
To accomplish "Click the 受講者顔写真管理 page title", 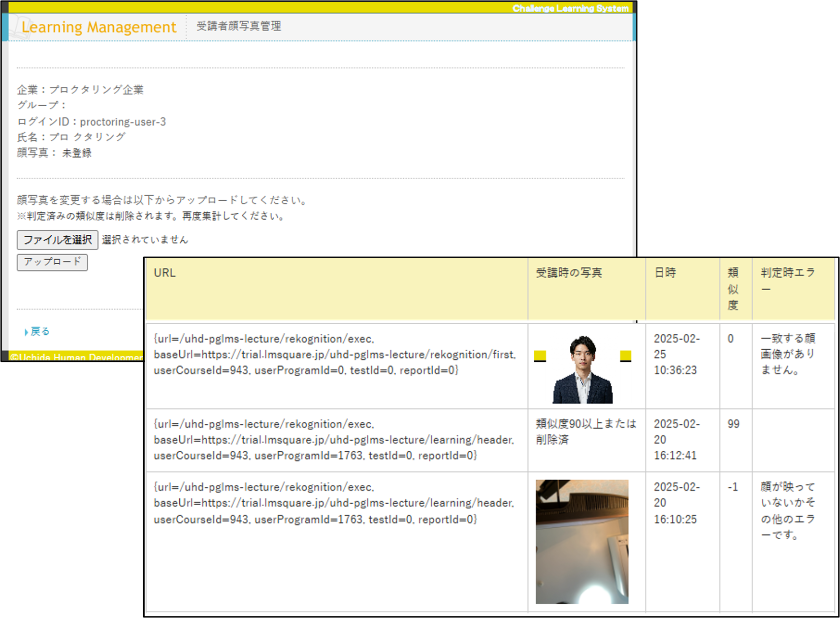I will pos(239,26).
